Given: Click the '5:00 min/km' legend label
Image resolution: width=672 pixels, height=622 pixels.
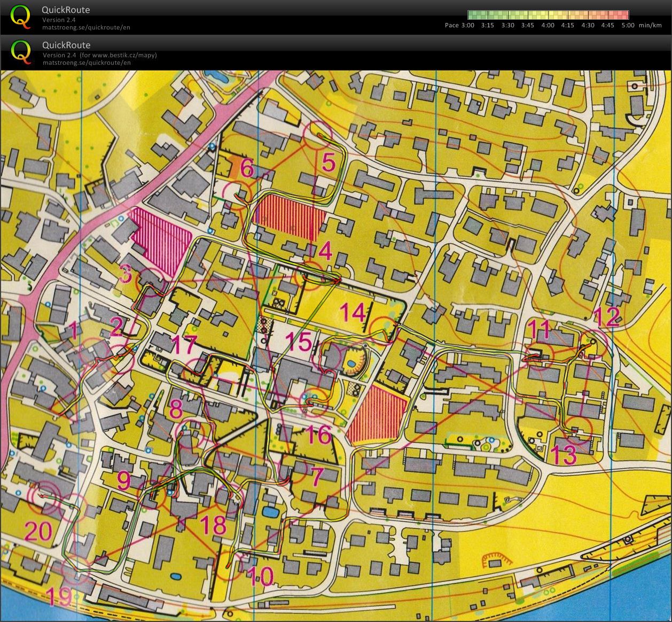Looking at the screenshot, I should pyautogui.click(x=642, y=25).
